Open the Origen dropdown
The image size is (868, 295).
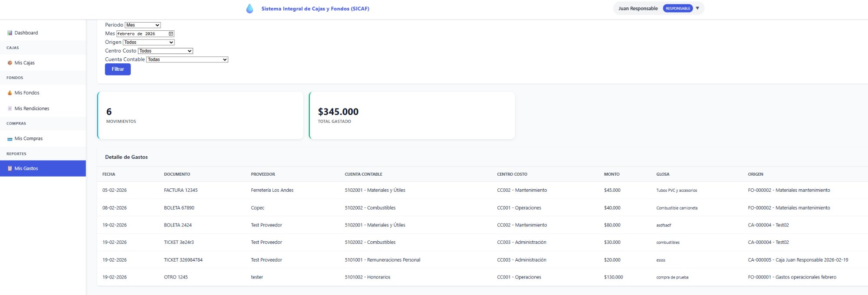click(148, 43)
